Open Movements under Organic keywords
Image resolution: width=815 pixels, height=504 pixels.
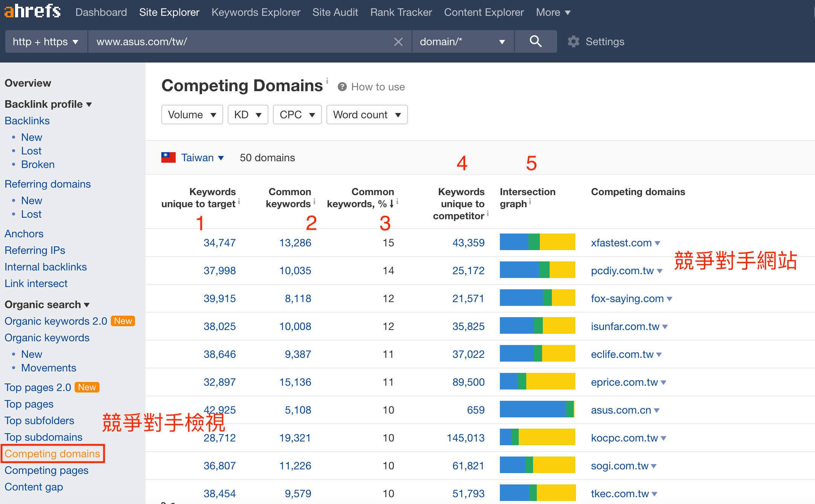point(49,368)
